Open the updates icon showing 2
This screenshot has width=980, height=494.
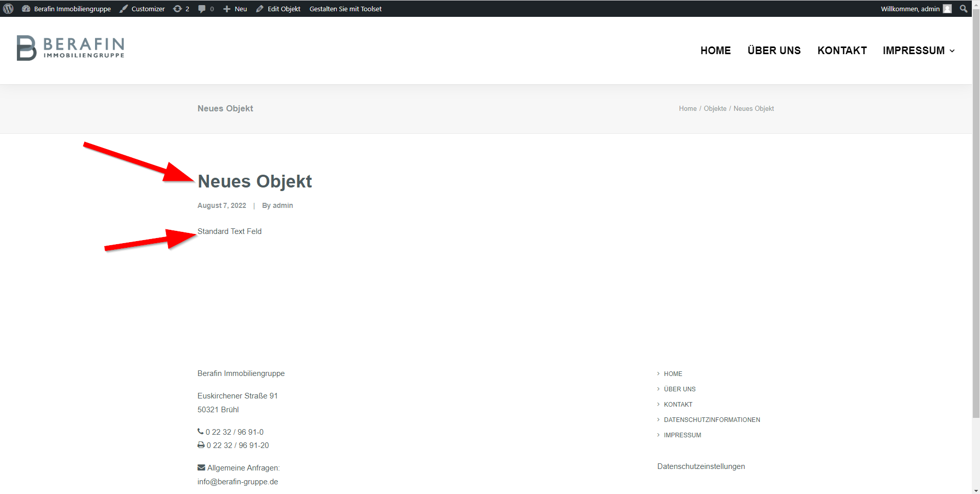click(x=181, y=9)
